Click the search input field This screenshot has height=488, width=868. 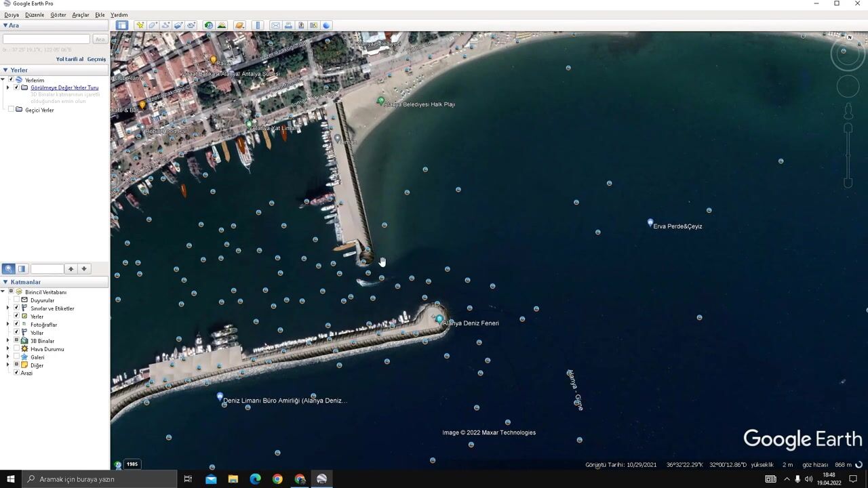coord(46,39)
